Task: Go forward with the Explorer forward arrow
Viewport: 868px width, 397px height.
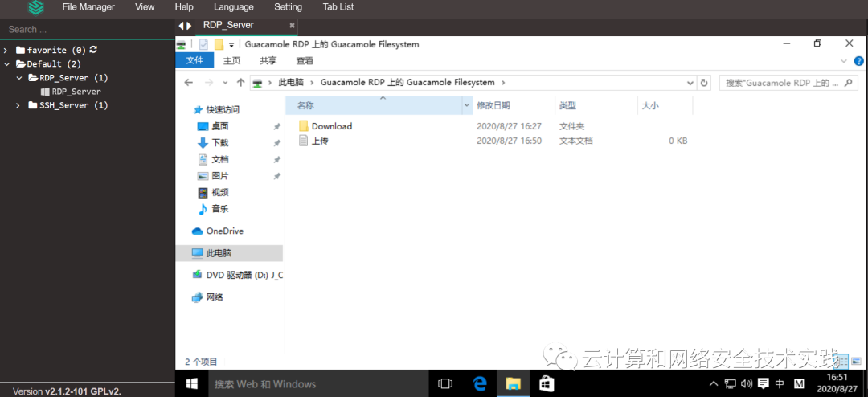Action: point(209,83)
